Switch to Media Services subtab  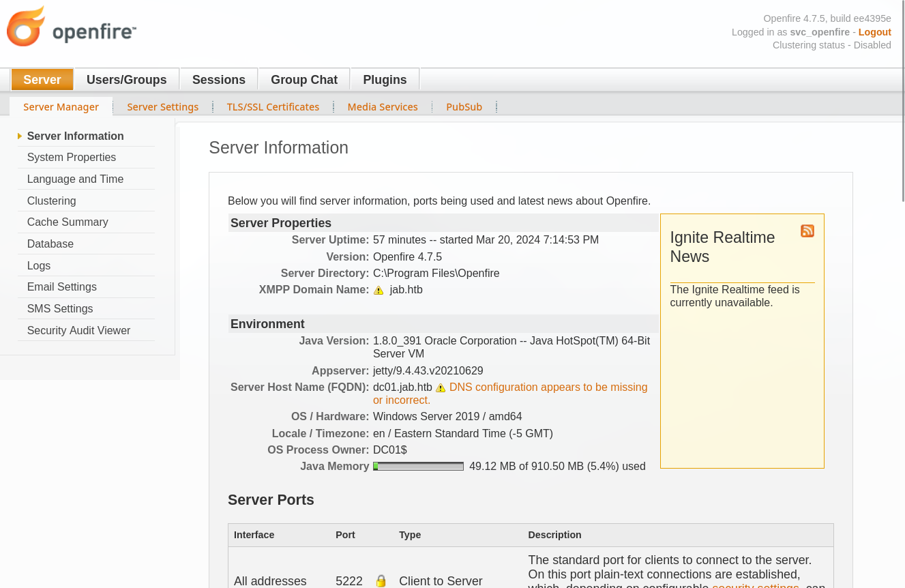pos(383,107)
